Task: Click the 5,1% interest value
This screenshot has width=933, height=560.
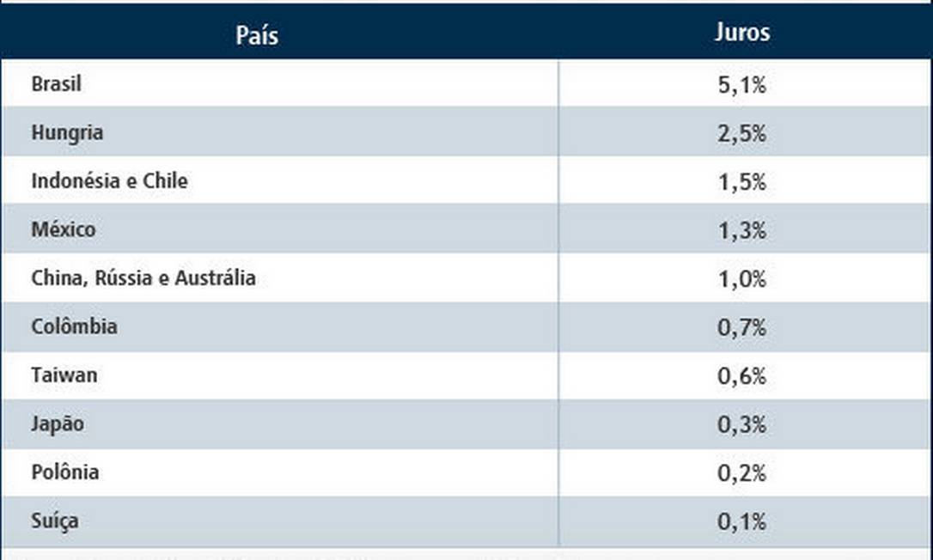Action: [x=742, y=85]
